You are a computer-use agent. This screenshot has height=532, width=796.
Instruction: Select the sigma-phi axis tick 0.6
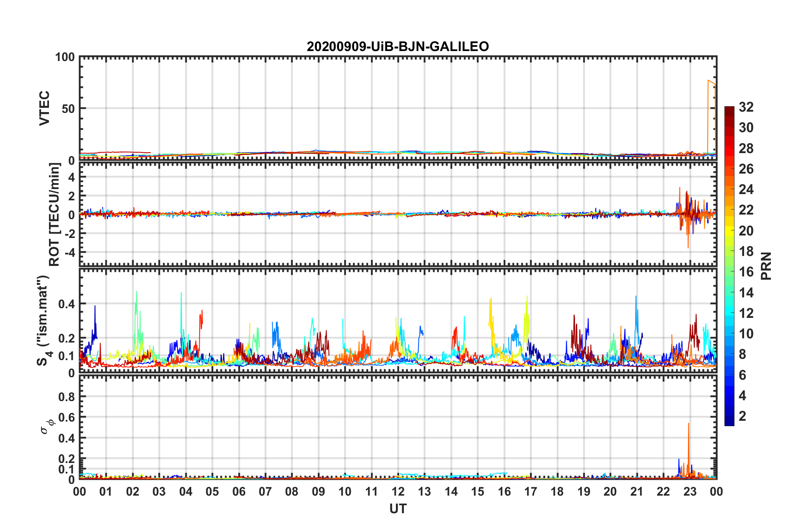(x=67, y=417)
